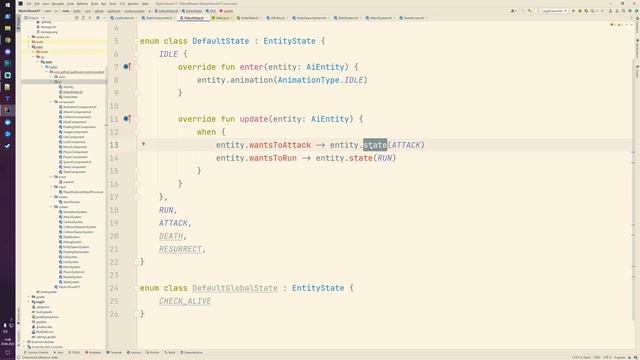Open the Help menu
Image resolution: width=640 pixels, height=360 pixels.
coord(145,4)
